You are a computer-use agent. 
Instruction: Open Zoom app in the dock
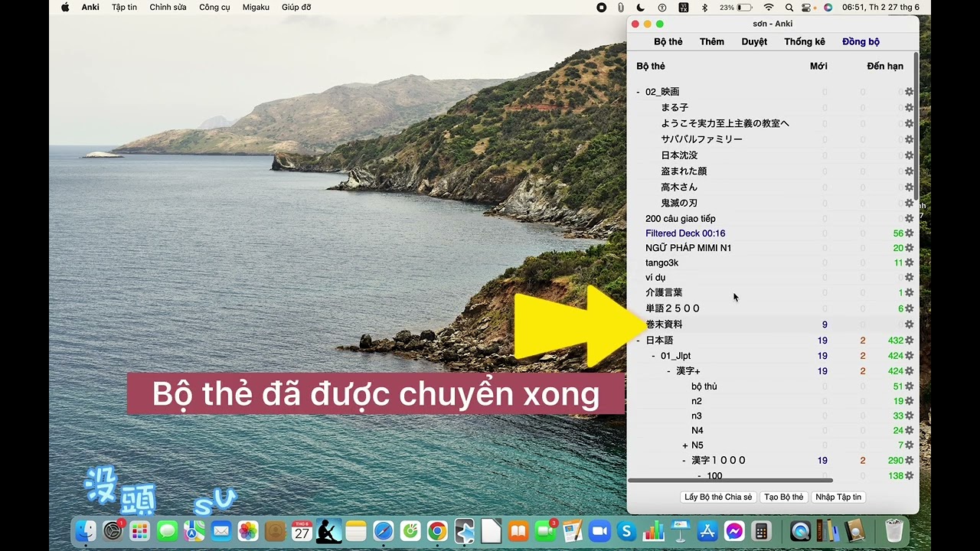599,530
